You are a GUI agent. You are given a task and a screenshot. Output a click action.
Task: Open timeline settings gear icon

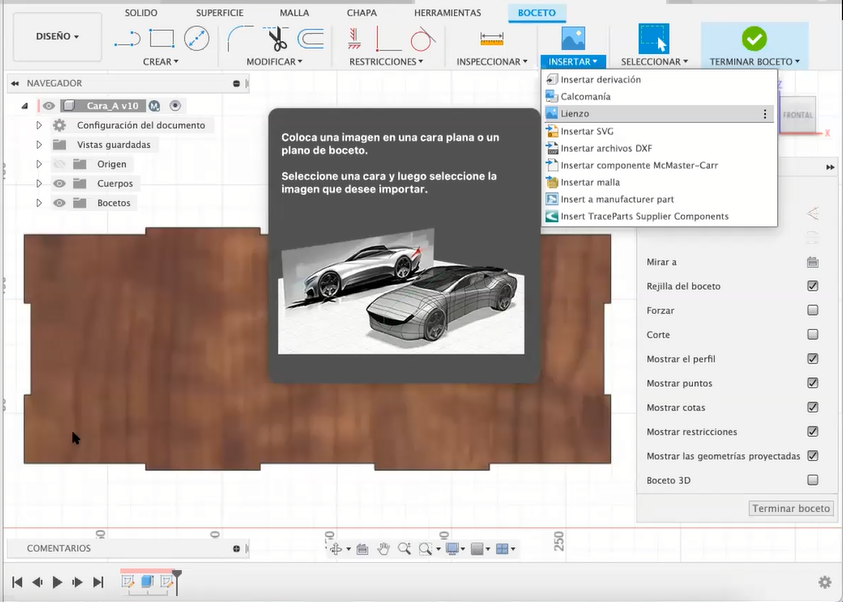click(824, 582)
